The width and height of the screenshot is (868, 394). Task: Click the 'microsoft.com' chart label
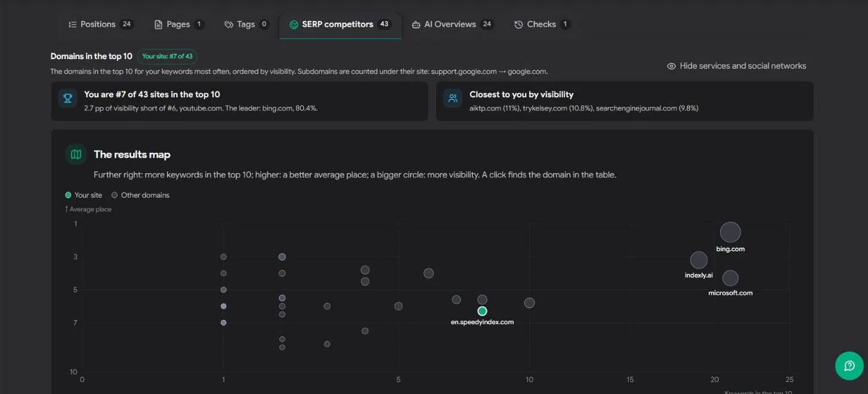(730, 293)
